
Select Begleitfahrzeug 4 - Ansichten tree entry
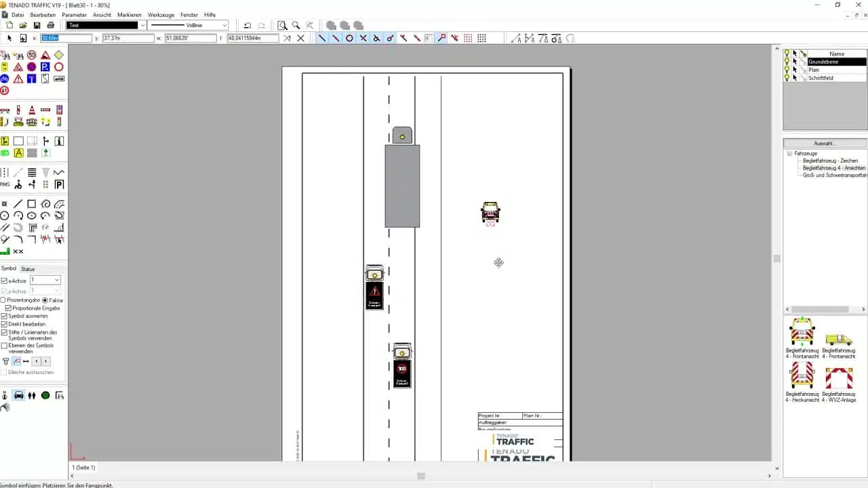click(834, 167)
